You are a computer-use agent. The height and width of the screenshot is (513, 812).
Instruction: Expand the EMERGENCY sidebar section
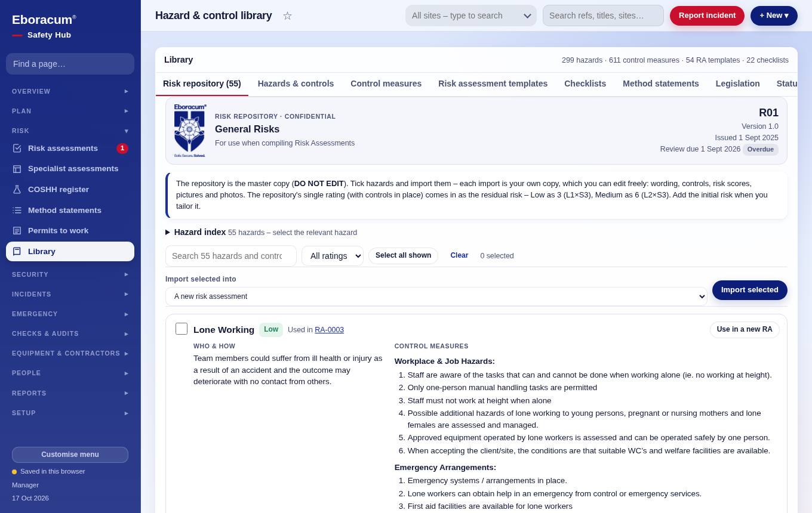pyautogui.click(x=70, y=314)
